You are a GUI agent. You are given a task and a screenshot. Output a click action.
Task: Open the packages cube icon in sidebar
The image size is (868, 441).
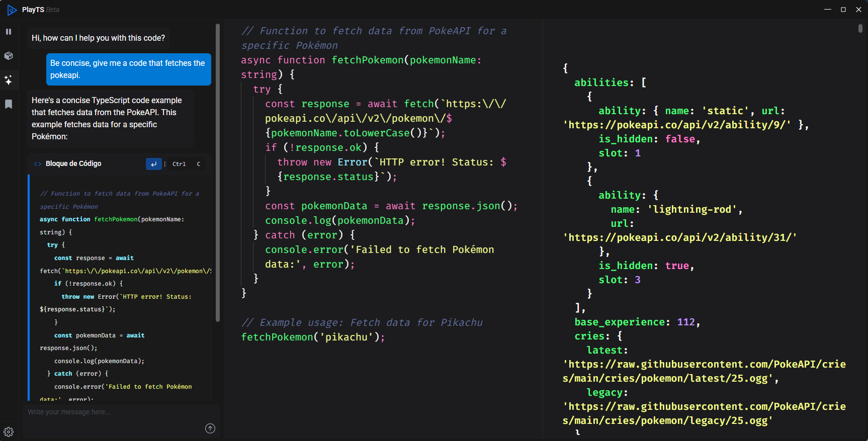point(9,56)
